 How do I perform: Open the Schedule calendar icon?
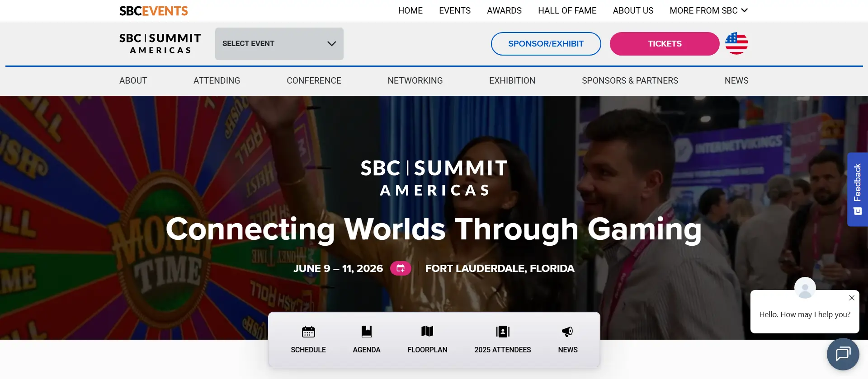click(308, 332)
